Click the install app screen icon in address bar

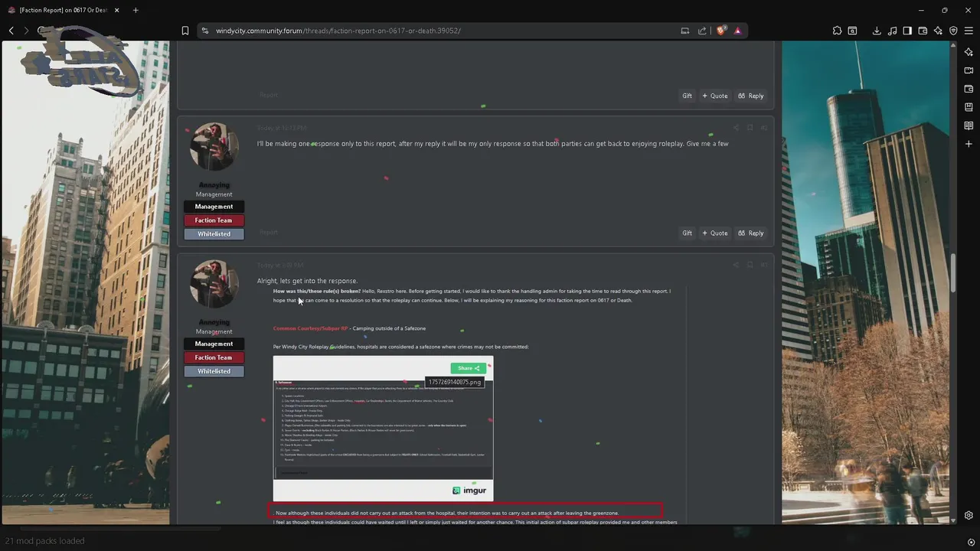[x=685, y=31]
